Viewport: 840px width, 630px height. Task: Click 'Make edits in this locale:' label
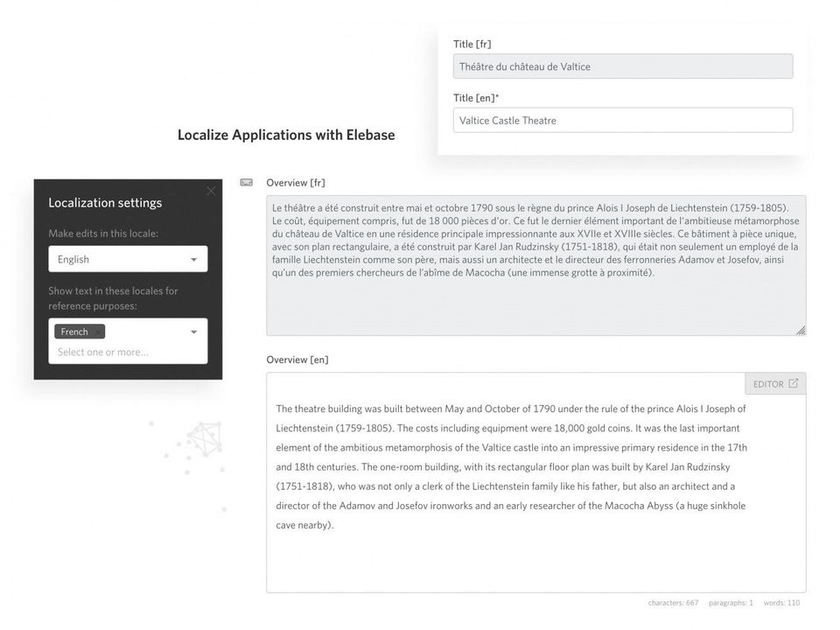tap(103, 234)
